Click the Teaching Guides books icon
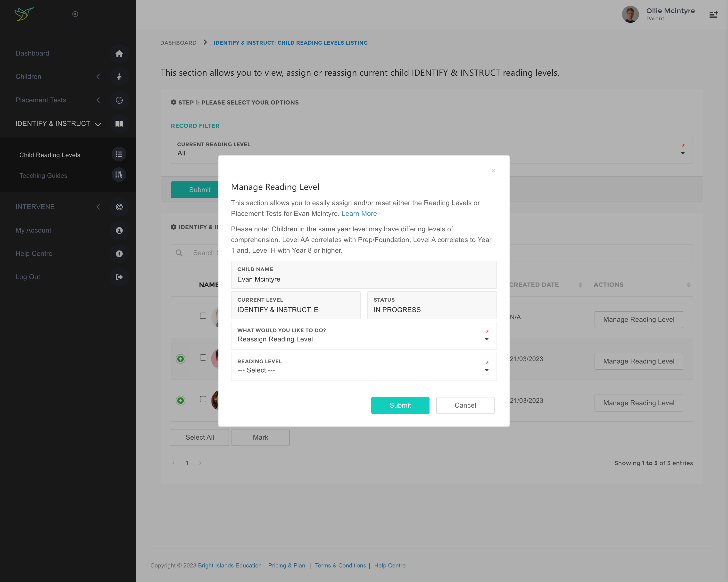 (x=118, y=175)
